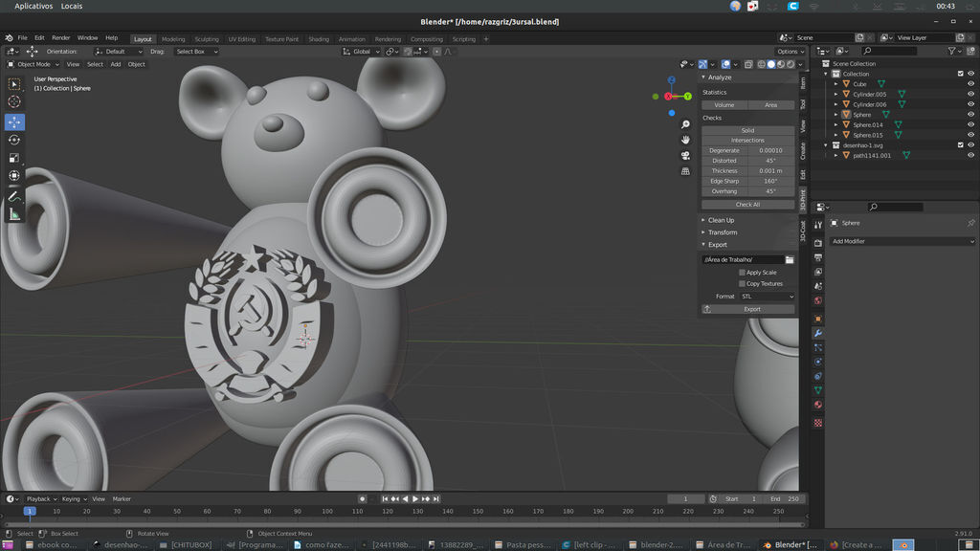Viewport: 980px width, 551px height.
Task: Play the animation forward
Action: tap(415, 499)
